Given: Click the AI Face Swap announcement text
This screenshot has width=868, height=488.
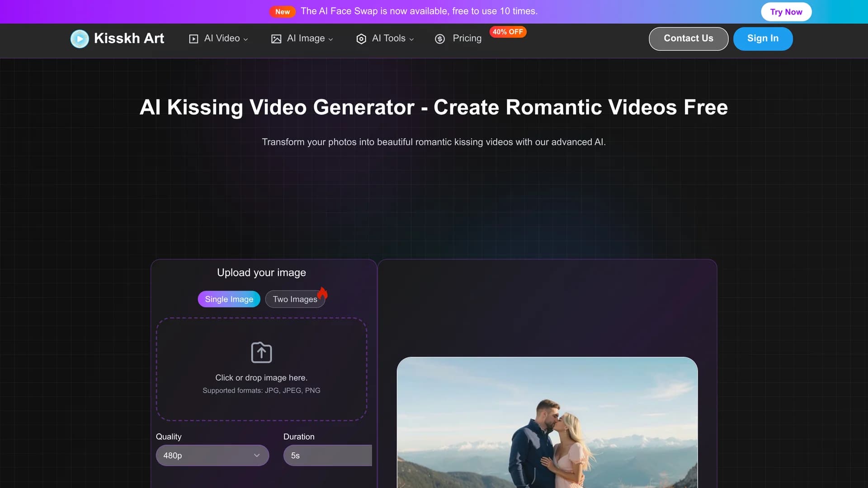Looking at the screenshot, I should 419,11.
